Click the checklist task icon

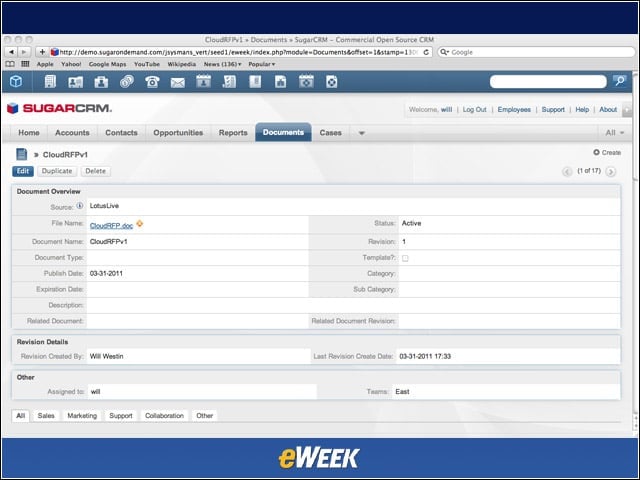coord(229,82)
